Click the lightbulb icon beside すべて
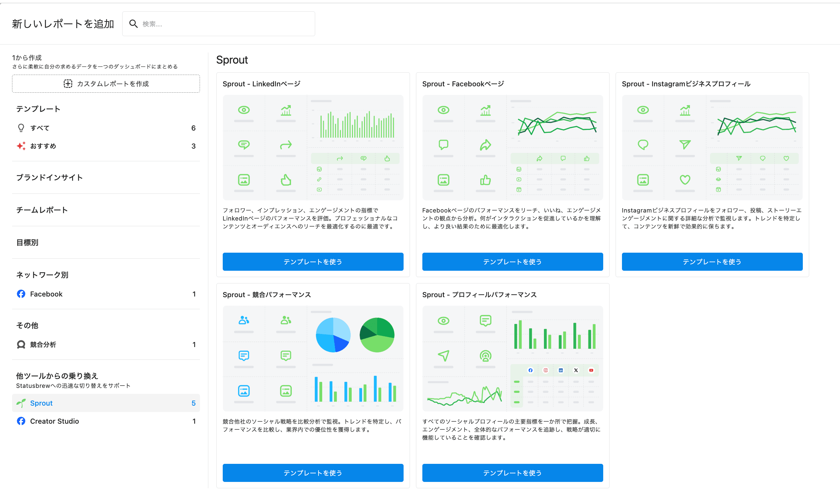 (21, 128)
